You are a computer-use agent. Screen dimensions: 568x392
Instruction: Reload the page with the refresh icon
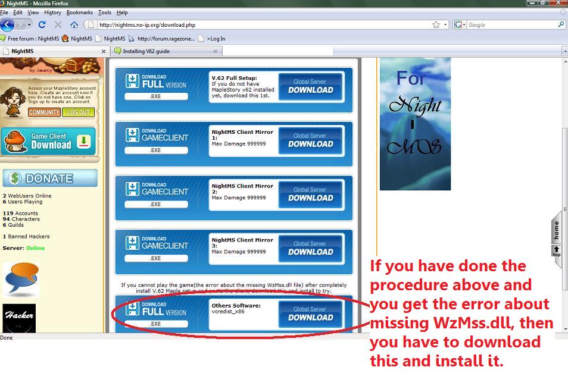coord(42,24)
